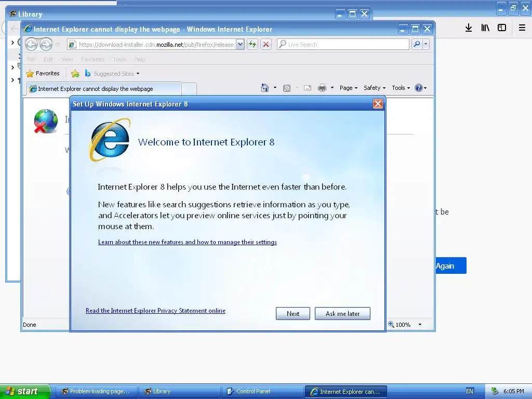Click the magnifier Search button
Viewport: 532px width, 399px height.
point(417,44)
